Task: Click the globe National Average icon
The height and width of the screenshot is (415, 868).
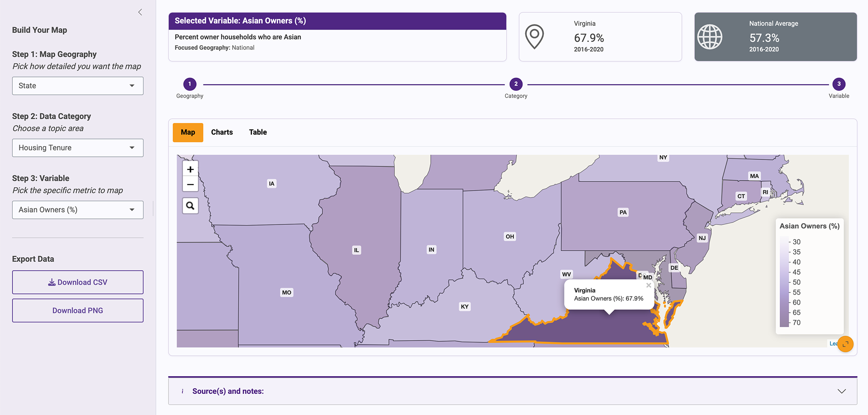Action: (710, 37)
